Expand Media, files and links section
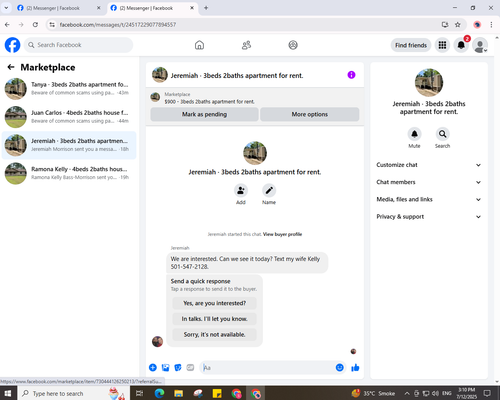The height and width of the screenshot is (400, 500). click(x=429, y=200)
